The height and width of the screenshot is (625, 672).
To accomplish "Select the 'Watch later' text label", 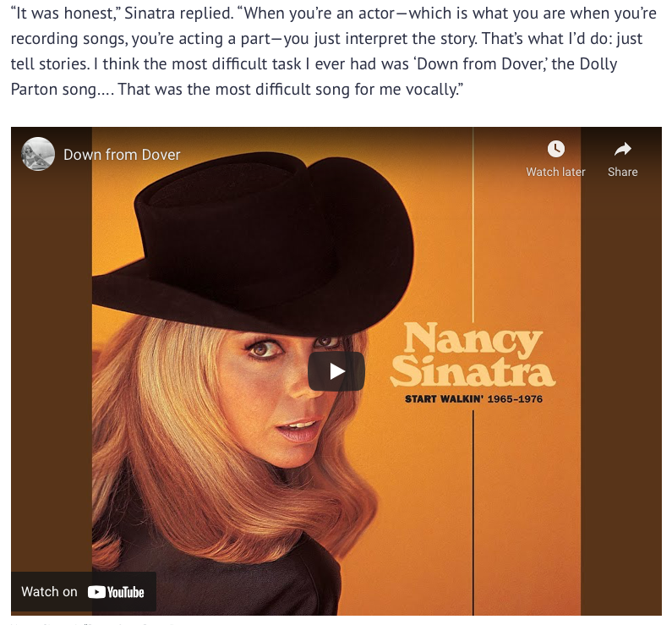I will click(555, 172).
